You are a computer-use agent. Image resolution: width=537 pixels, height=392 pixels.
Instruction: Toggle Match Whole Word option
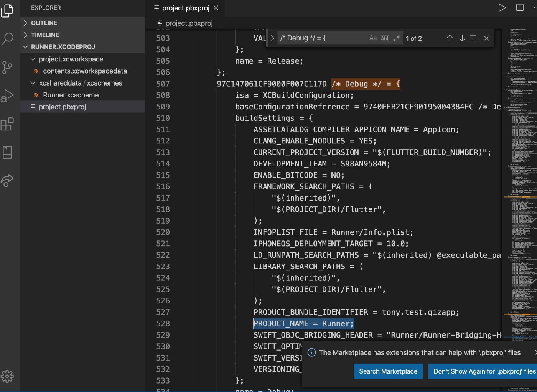coord(384,38)
